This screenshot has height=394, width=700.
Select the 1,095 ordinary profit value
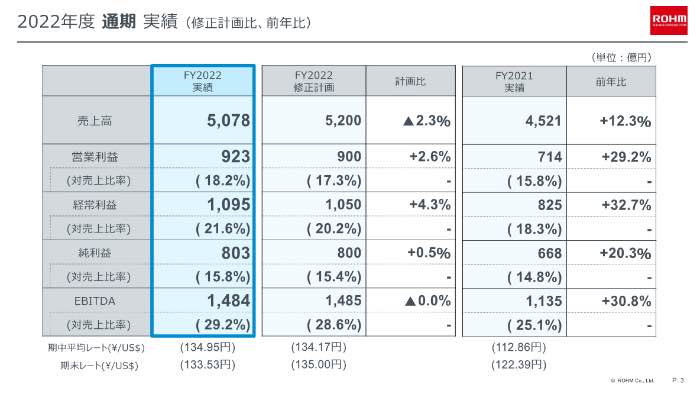click(x=203, y=204)
